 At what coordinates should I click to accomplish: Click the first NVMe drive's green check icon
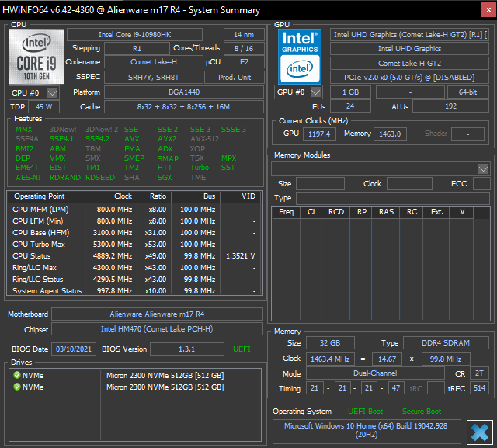16,375
